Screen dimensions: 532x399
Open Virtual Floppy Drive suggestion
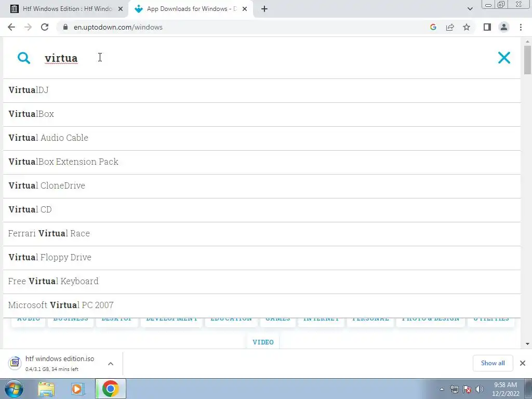point(262,258)
